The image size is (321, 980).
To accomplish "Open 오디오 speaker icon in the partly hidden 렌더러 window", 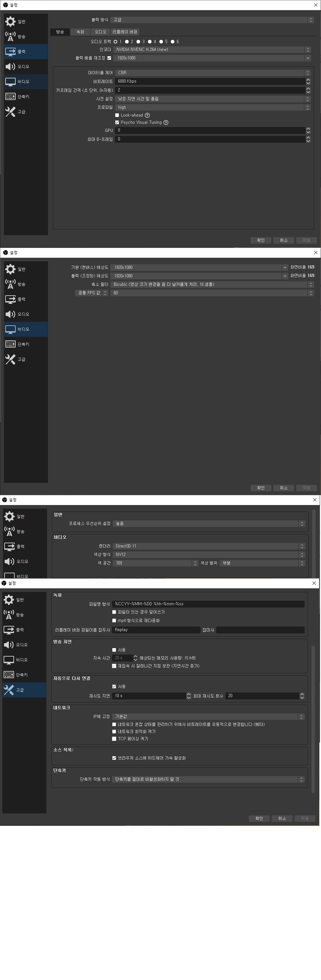I will 9,562.
